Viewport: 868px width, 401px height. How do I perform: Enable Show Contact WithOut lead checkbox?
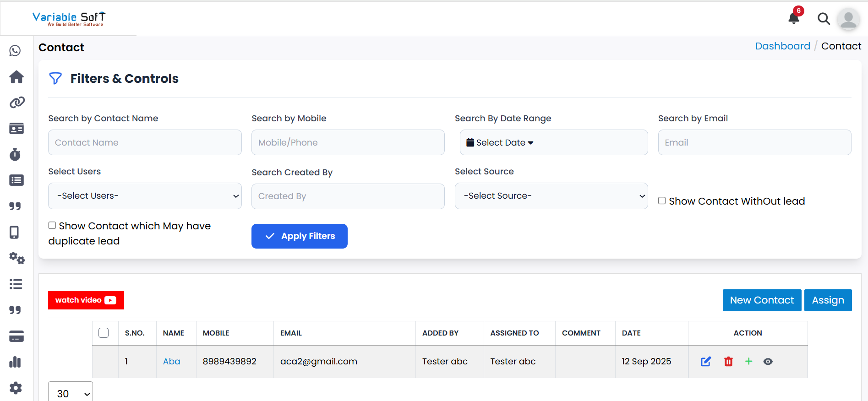(662, 201)
